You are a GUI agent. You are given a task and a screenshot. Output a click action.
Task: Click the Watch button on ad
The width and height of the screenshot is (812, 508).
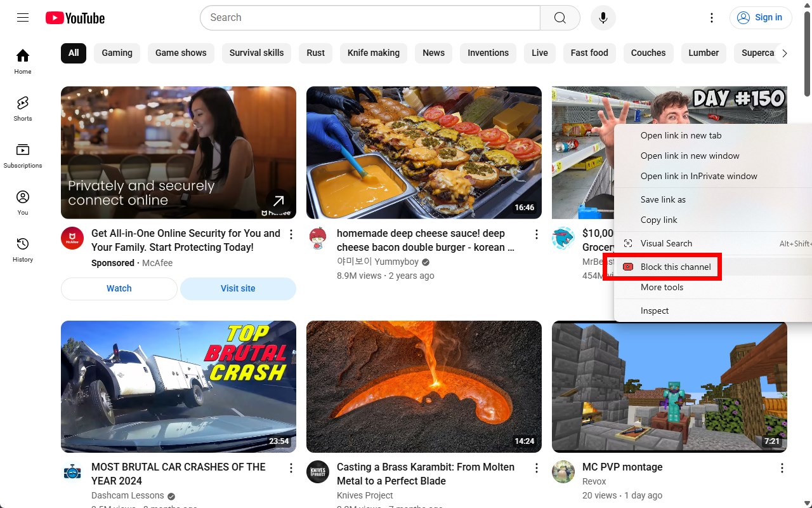(x=119, y=288)
